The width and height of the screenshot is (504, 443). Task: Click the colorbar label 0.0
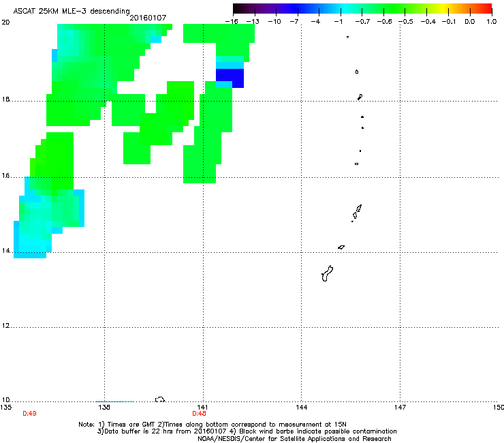[x=470, y=22]
